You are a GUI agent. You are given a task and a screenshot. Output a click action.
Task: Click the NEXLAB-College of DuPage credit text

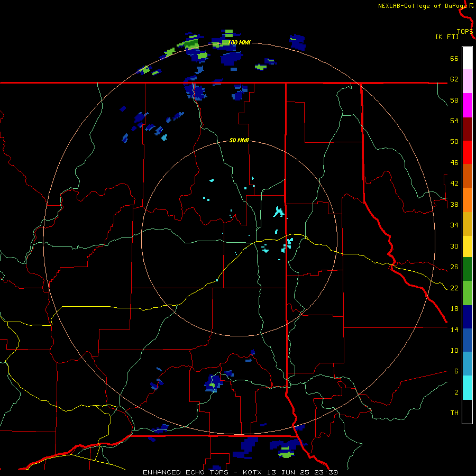(423, 6)
